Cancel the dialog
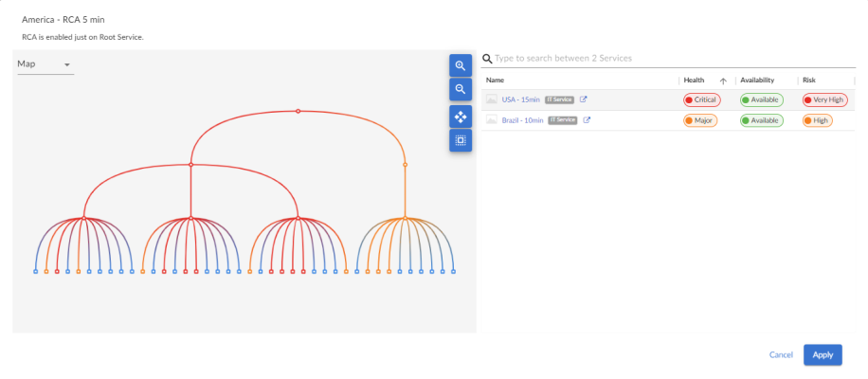This screenshot has height=379, width=868. (781, 354)
